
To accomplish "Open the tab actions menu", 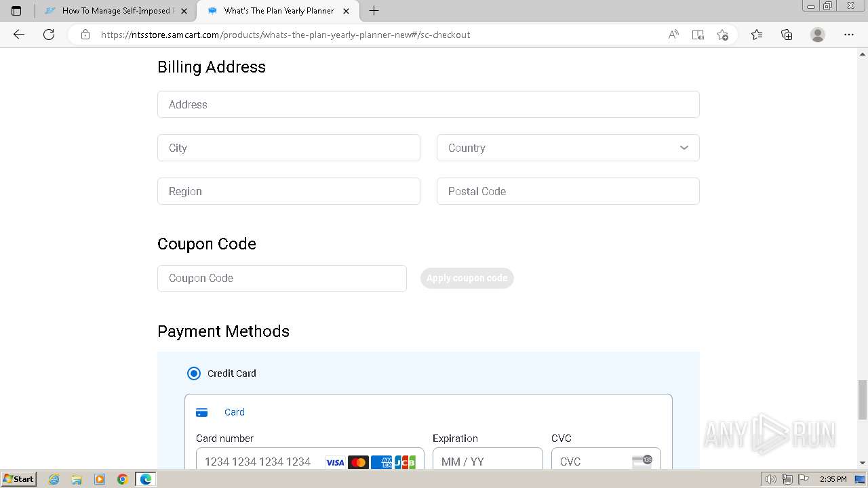I will tap(16, 11).
